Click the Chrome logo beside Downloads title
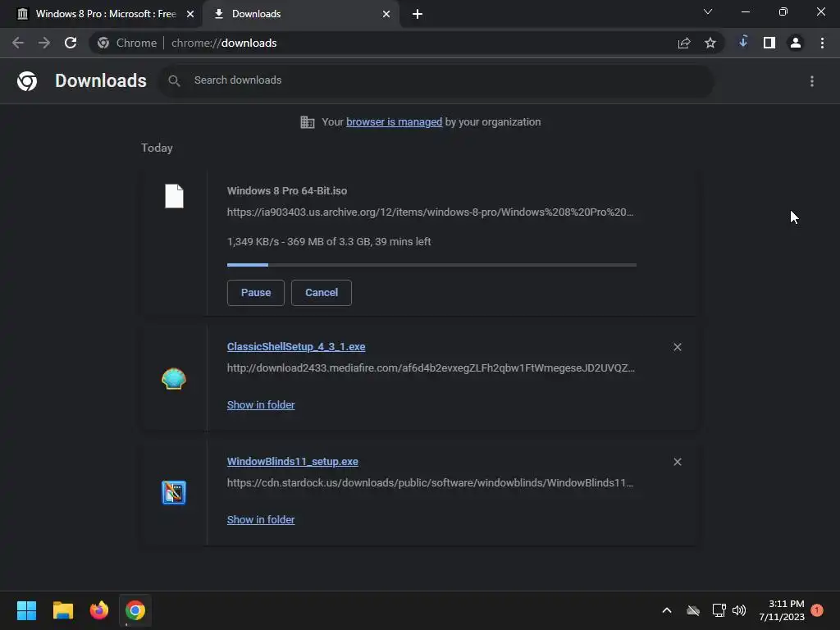The image size is (840, 630). 27,81
